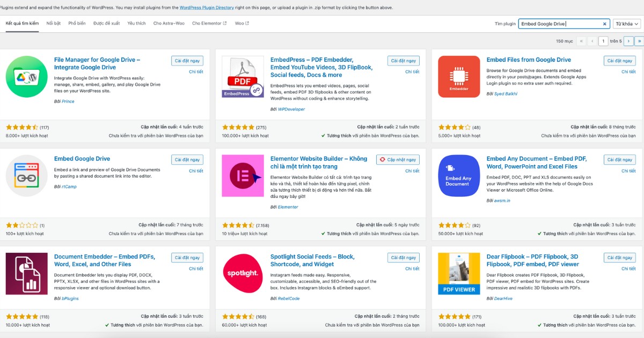Open the Embed Any Document plugin icon

pyautogui.click(x=459, y=175)
